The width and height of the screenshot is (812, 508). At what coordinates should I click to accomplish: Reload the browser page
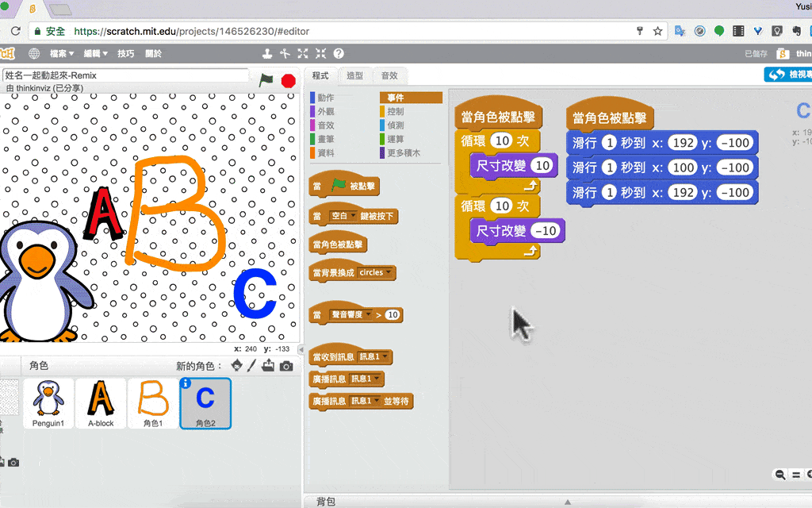point(16,31)
